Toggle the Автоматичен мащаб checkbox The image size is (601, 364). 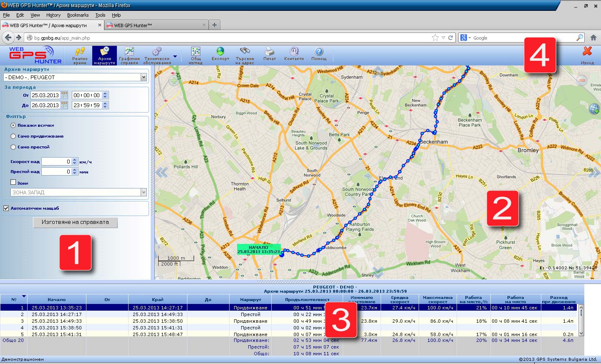pyautogui.click(x=6, y=208)
